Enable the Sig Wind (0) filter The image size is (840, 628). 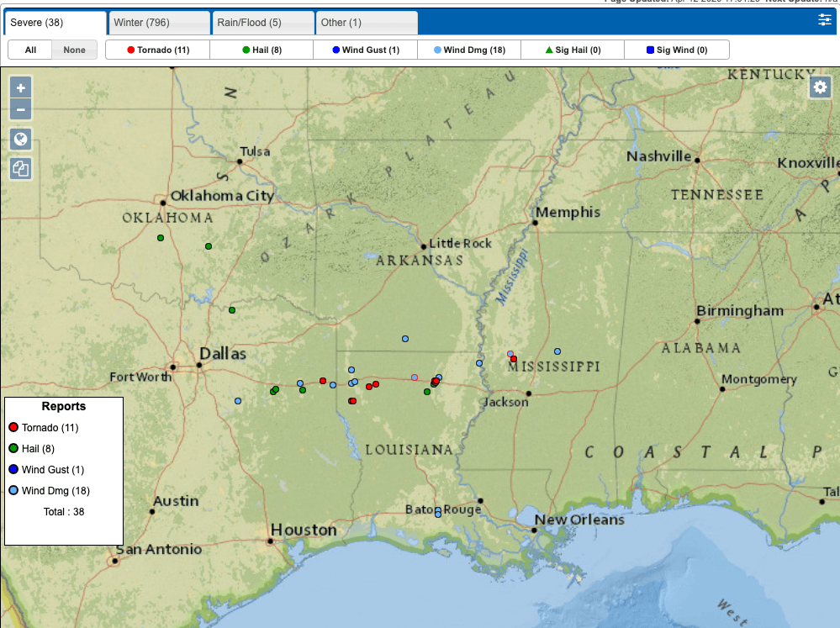677,50
